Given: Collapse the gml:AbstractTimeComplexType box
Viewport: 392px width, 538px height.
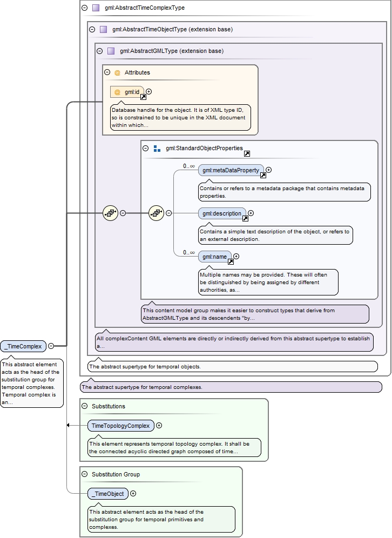Looking at the screenshot, I should (x=84, y=8).
